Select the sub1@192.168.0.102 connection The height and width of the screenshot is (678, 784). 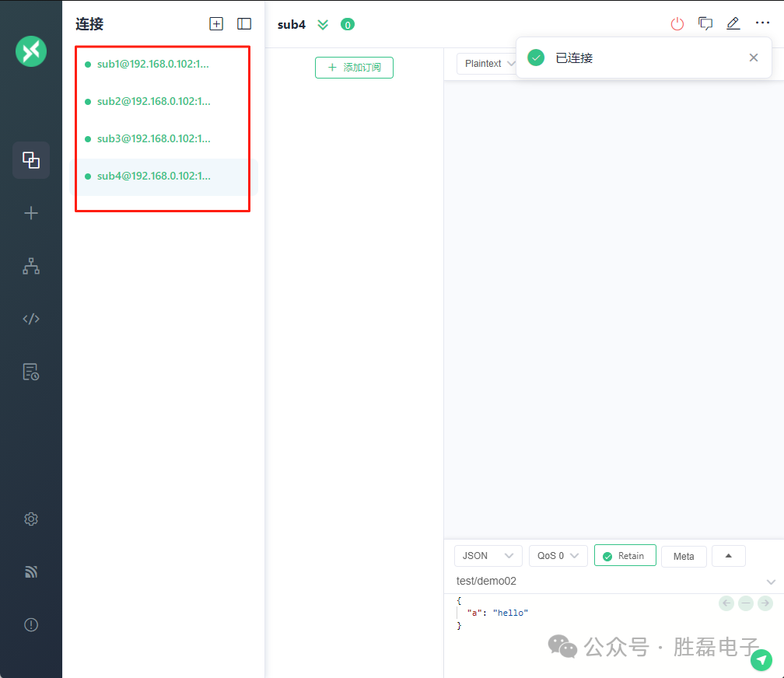coord(163,64)
